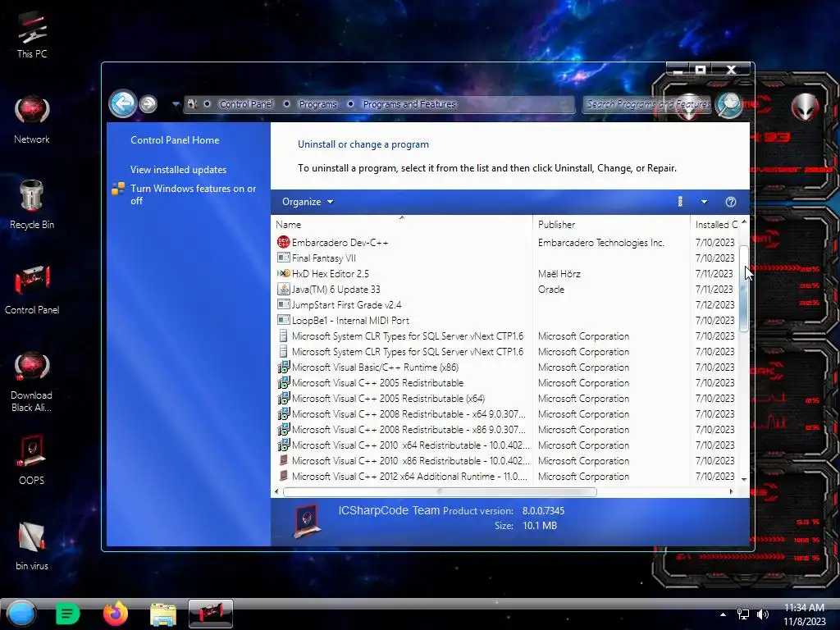This screenshot has width=840, height=630.
Task: Click Oracle publisher cell
Action: coord(551,290)
